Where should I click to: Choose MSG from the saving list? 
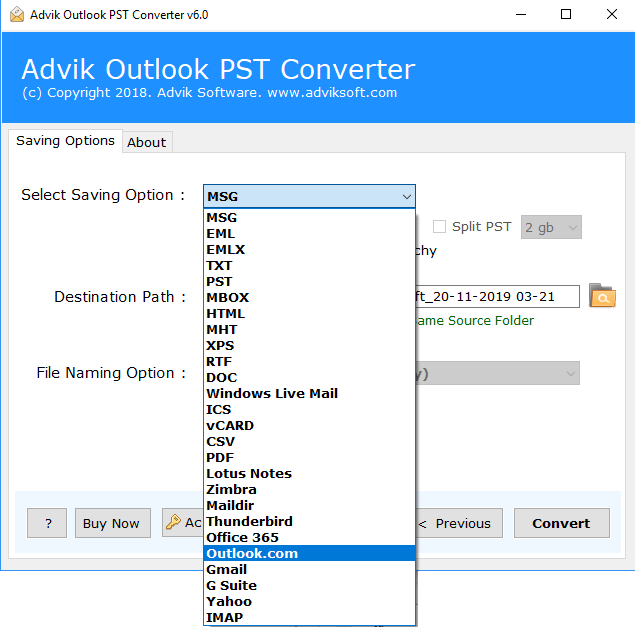pos(309,218)
